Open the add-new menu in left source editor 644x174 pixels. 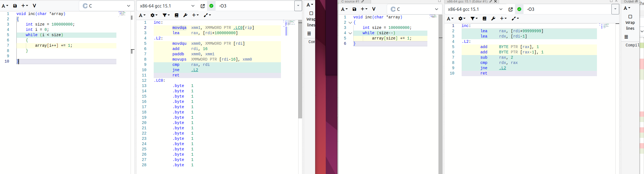pos(25,6)
